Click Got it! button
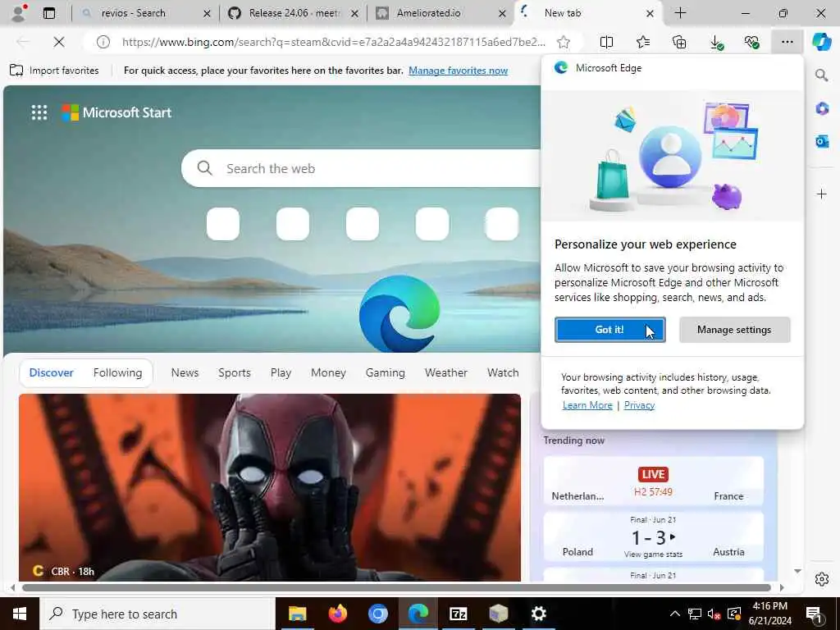Screen dimensions: 840x630 point(609,330)
